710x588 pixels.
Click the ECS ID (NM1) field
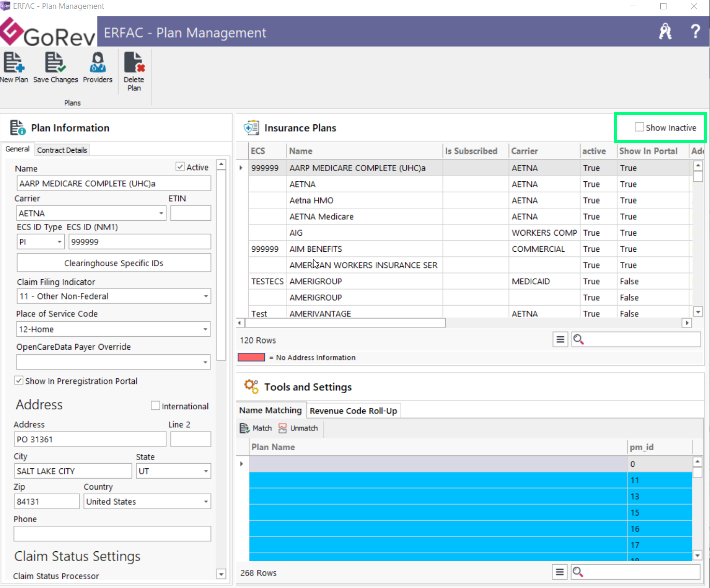[x=140, y=242]
